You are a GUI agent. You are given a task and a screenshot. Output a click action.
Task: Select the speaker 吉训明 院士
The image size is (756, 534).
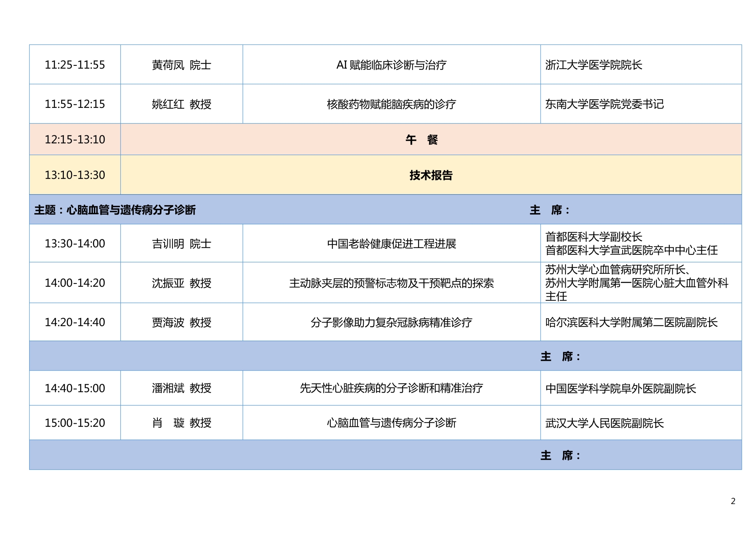182,244
